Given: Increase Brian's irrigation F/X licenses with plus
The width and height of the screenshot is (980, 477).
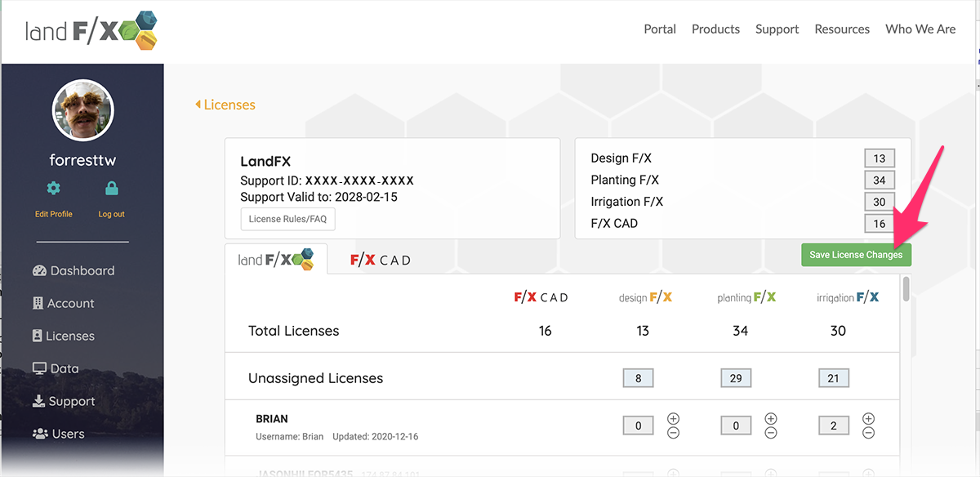Looking at the screenshot, I should (x=868, y=418).
